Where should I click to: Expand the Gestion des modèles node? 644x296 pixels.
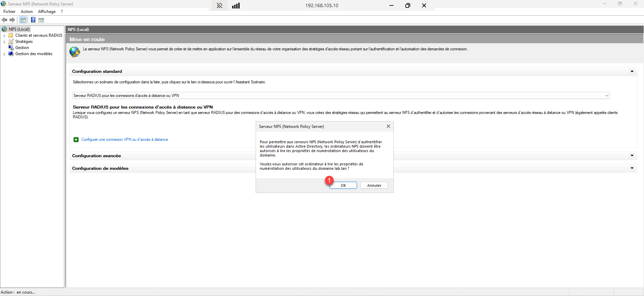[4, 54]
